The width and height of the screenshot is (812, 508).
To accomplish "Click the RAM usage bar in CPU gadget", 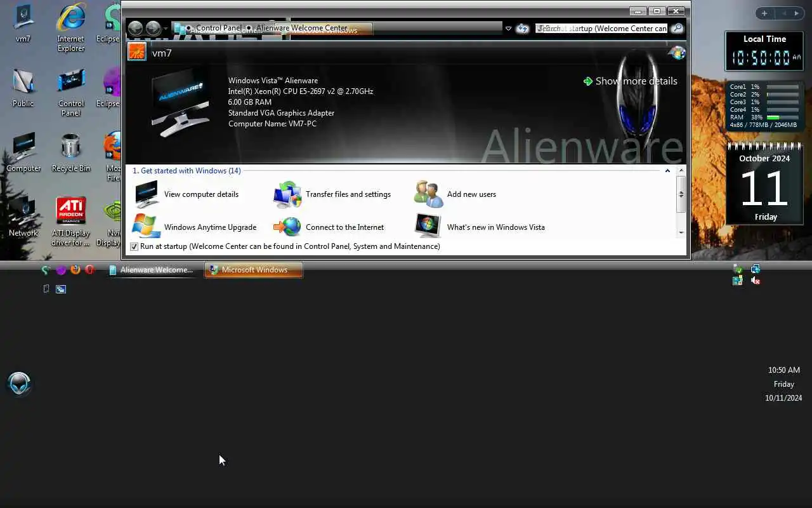I will [782, 117].
